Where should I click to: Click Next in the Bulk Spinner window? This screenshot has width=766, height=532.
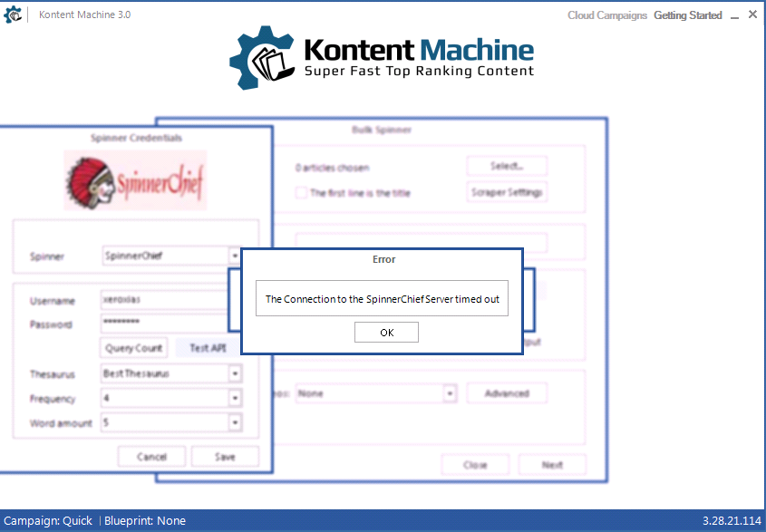[552, 465]
